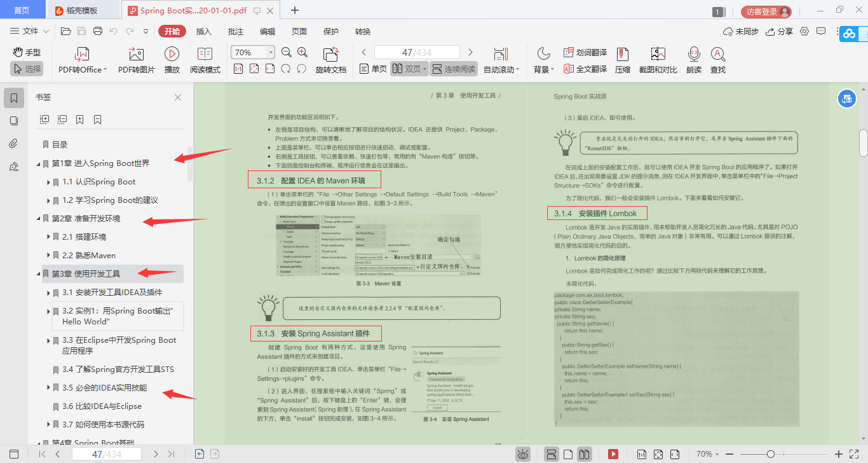Select the Hand tool (手型)

(x=27, y=52)
